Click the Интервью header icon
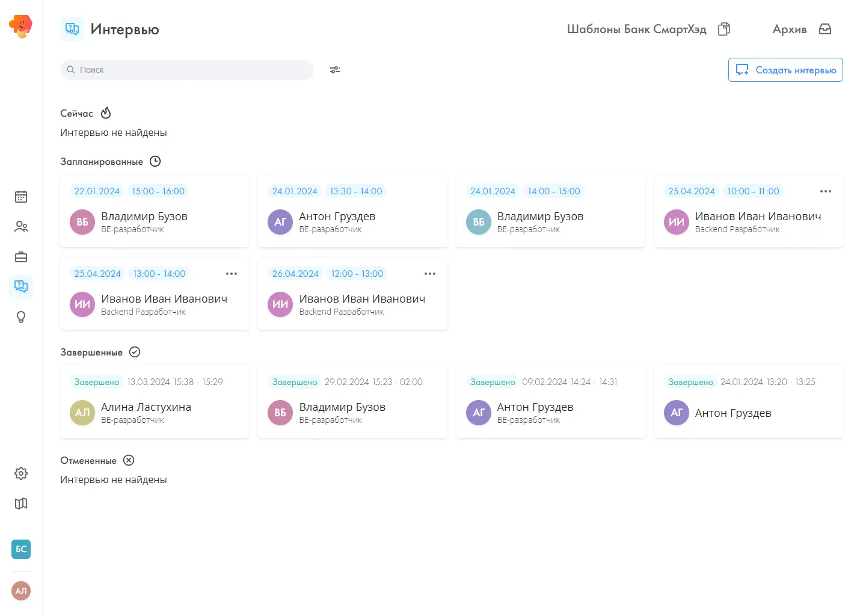Viewport: 866px width, 616px height. [x=72, y=29]
